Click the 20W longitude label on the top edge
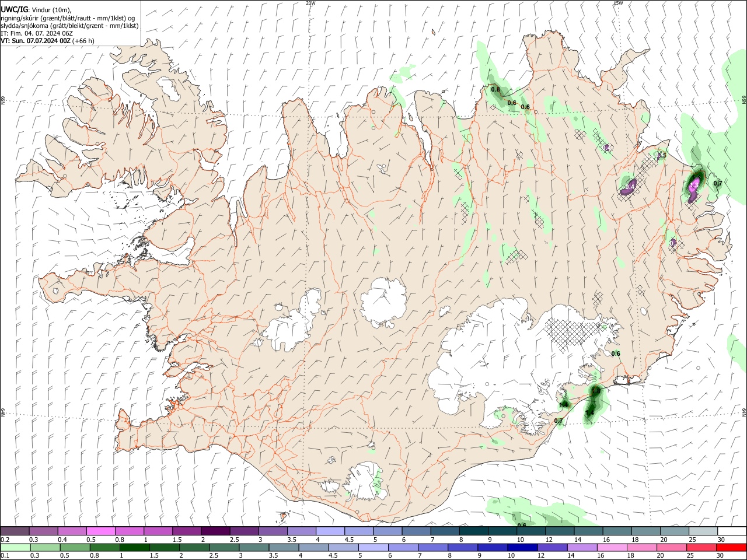747x560 pixels. 310,3
